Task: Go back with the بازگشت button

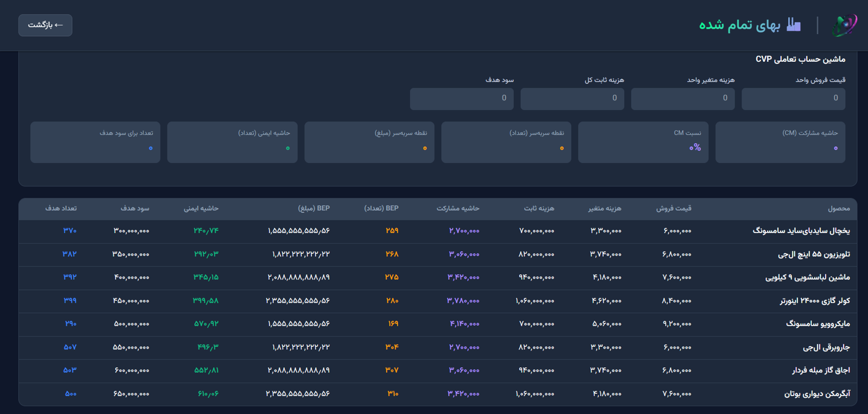Action: (x=46, y=25)
